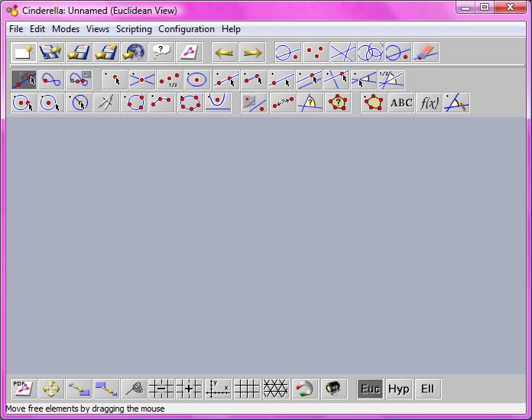The height and width of the screenshot is (420, 532).
Task: Click the Redo right arrow button
Action: [x=252, y=52]
